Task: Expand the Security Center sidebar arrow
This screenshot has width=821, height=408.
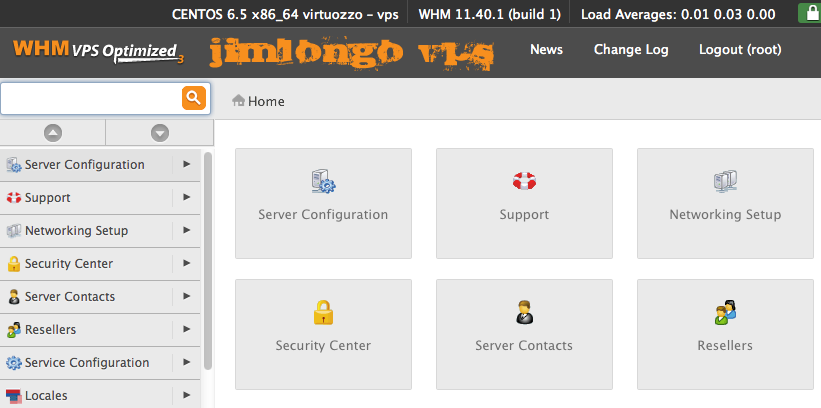Action: pyautogui.click(x=186, y=263)
